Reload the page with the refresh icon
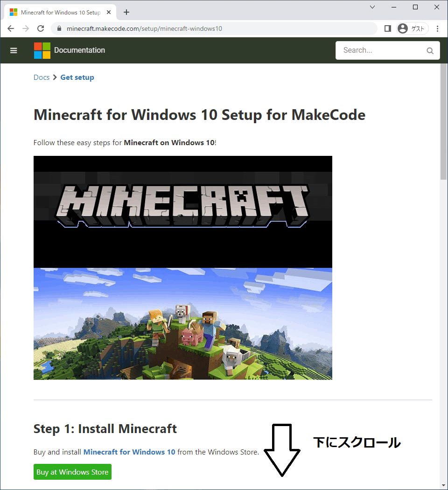Image resolution: width=448 pixels, height=490 pixels. coord(41,29)
